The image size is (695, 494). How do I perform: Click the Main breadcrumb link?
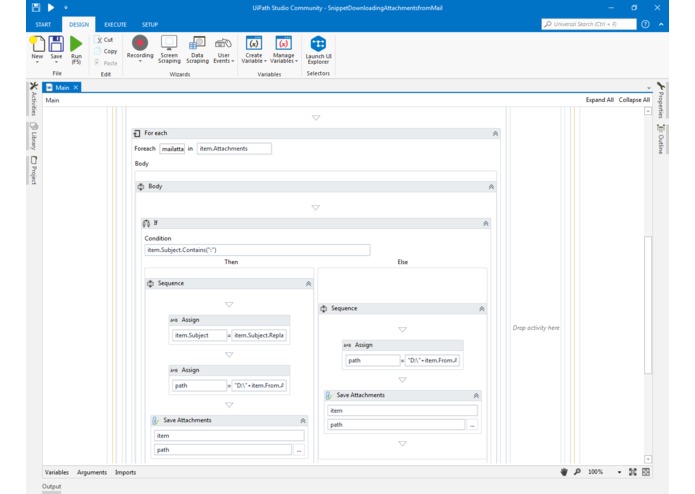(52, 100)
